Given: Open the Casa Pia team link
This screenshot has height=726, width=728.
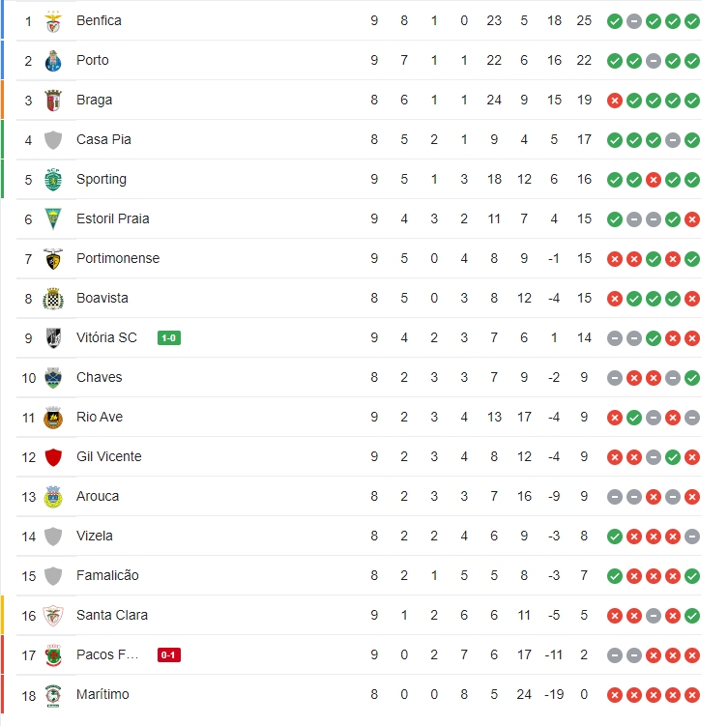Looking at the screenshot, I should point(103,139).
